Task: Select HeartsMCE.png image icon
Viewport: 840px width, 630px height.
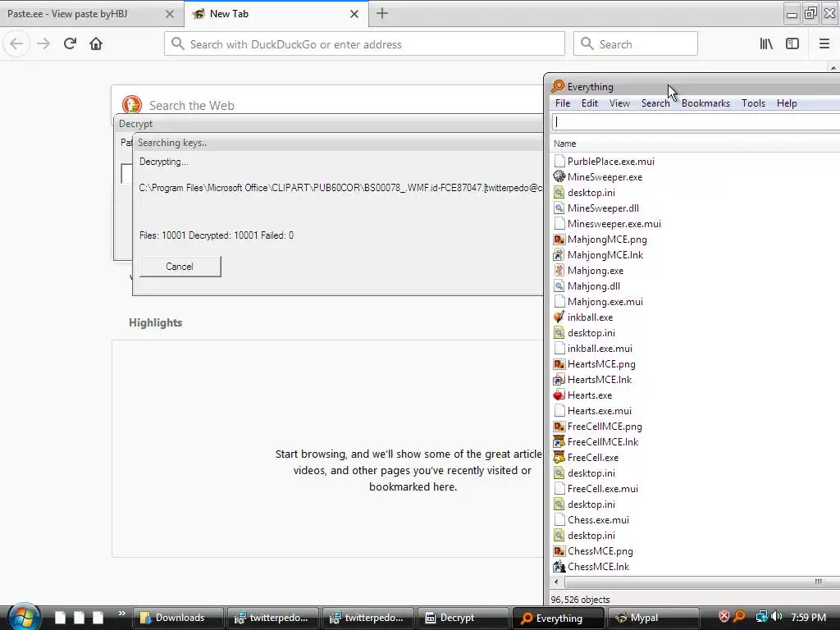Action: (559, 363)
